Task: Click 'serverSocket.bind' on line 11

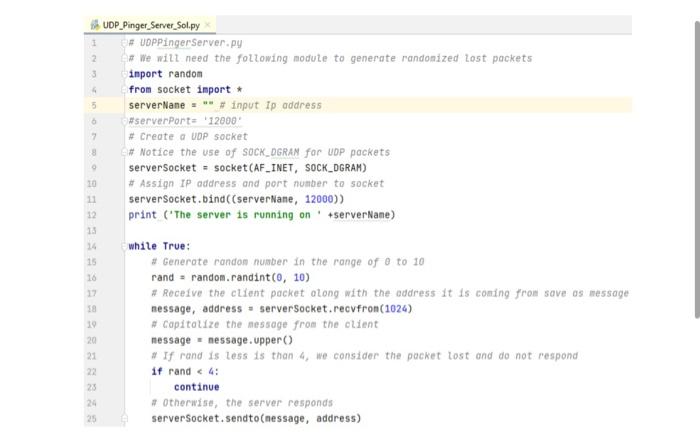Action: [177, 199]
